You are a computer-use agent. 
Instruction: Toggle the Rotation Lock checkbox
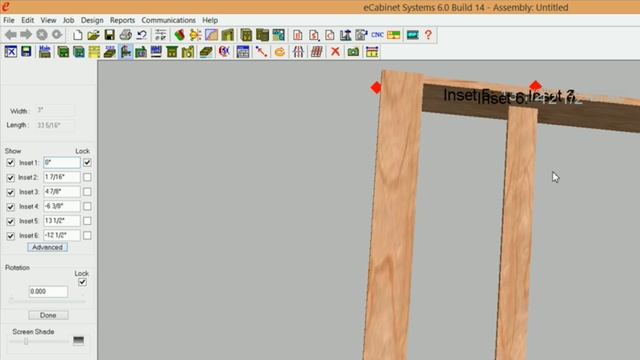(82, 282)
